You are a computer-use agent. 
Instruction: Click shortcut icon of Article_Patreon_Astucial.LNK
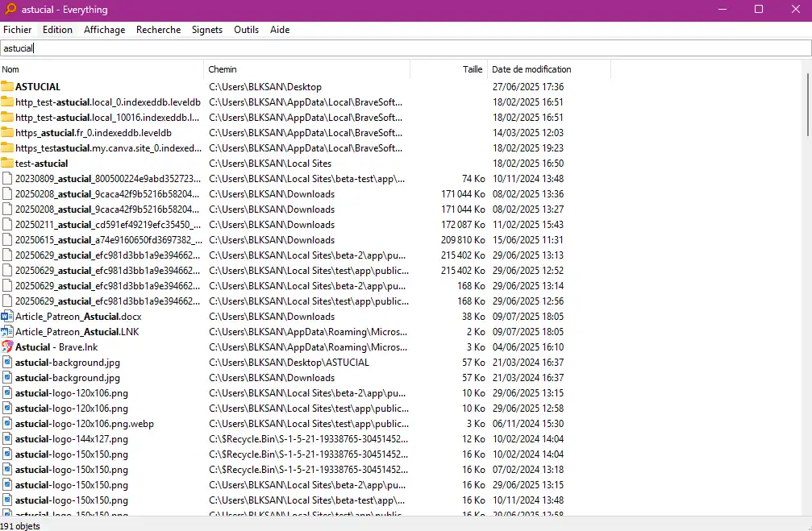[x=7, y=331]
